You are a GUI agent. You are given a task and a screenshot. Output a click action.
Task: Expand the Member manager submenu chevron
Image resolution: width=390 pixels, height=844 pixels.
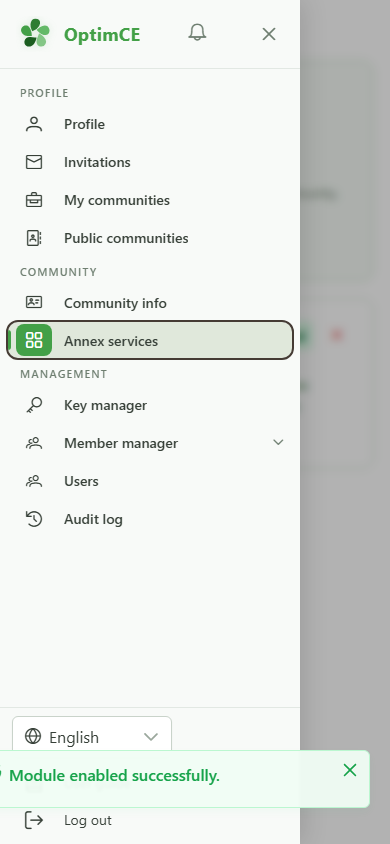278,442
